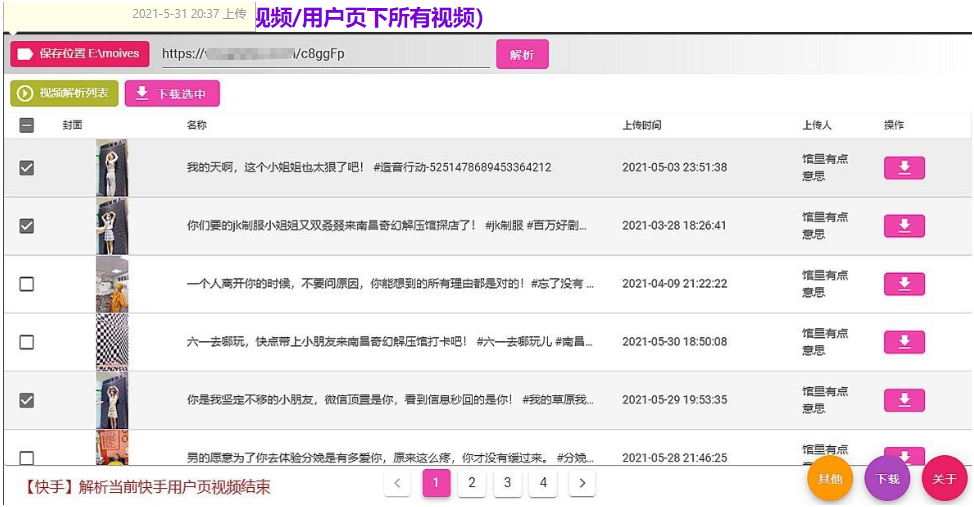Click the round purple 下载 floating button

coord(887,479)
